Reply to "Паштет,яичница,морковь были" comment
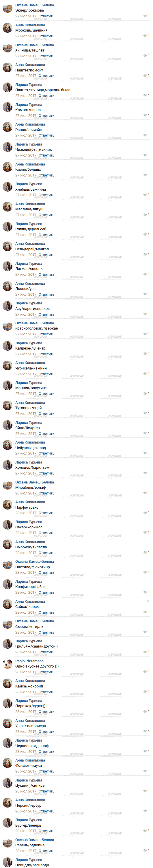The width and height of the screenshot is (153, 868). pyautogui.click(x=46, y=96)
